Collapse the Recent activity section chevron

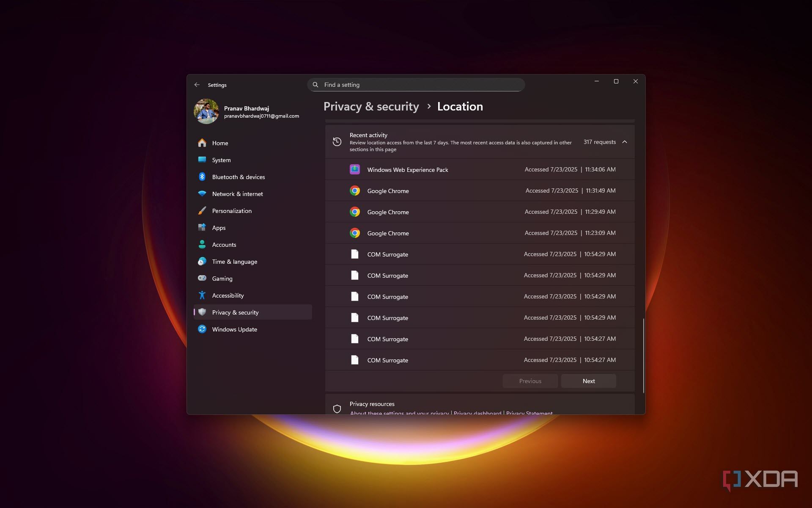tap(625, 142)
